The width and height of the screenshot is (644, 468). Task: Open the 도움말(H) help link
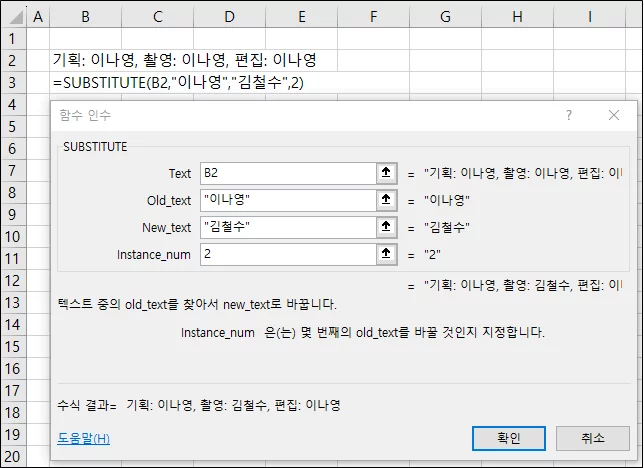tap(83, 438)
